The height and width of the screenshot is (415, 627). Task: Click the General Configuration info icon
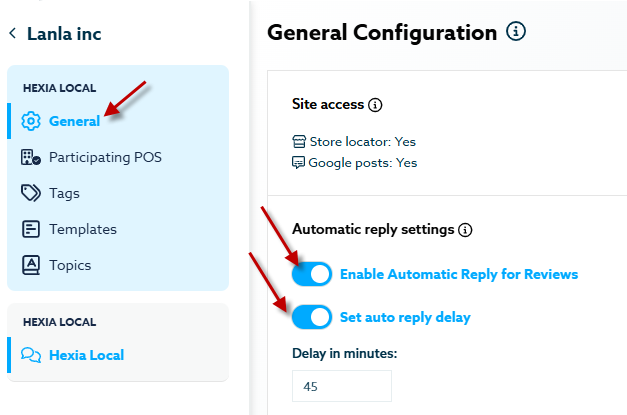[x=516, y=32]
